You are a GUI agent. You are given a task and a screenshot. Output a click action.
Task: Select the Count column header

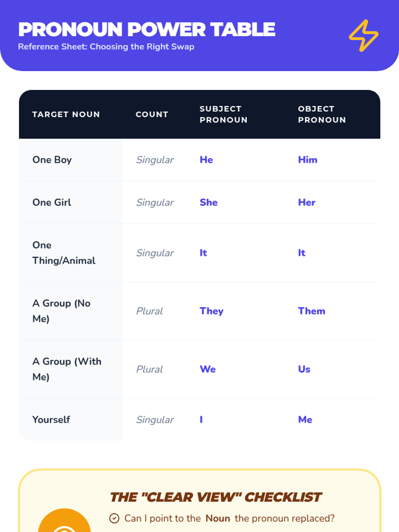click(x=152, y=114)
